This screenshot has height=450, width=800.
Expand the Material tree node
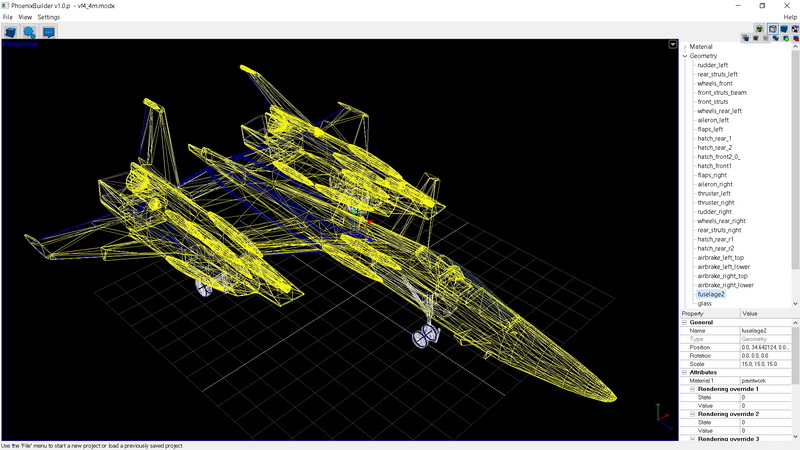(685, 47)
